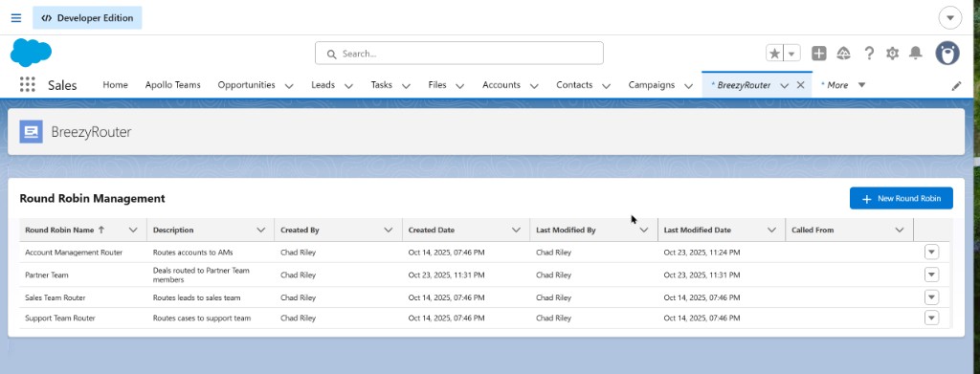
Task: Expand the Files tab chevron
Action: pyautogui.click(x=460, y=86)
